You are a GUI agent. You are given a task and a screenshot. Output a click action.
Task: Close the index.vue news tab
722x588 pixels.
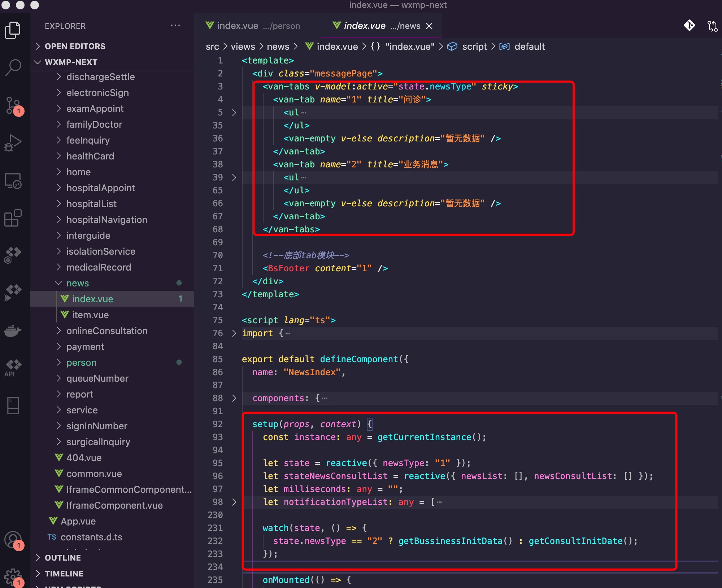[x=429, y=26]
